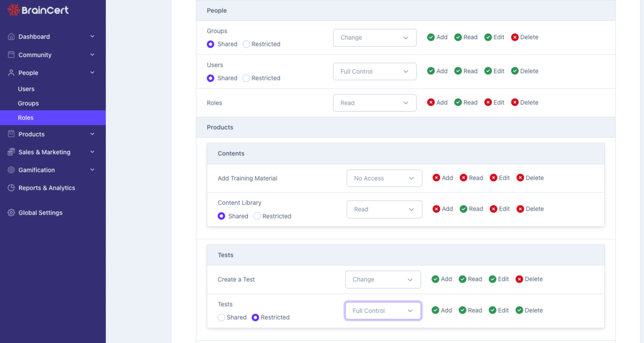Image resolution: width=644 pixels, height=343 pixels.
Task: Select the Dashboard sidebar icon
Action: 10,36
